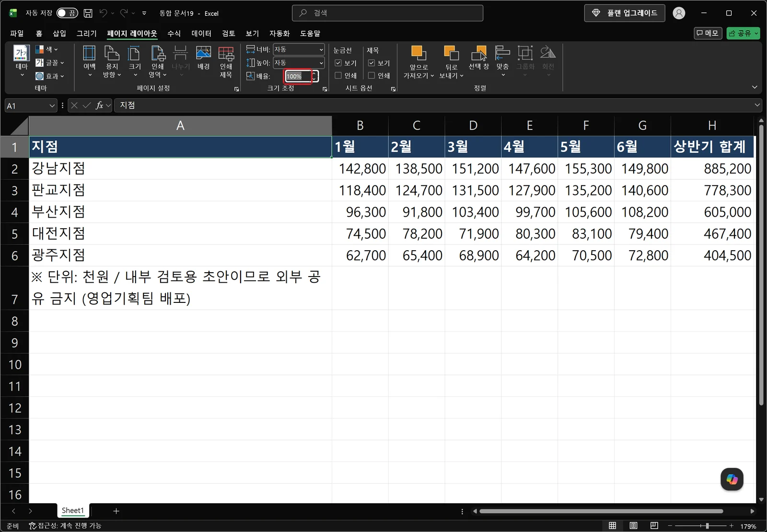Click the Select All corner triangle
The width and height of the screenshot is (767, 532).
(19, 126)
